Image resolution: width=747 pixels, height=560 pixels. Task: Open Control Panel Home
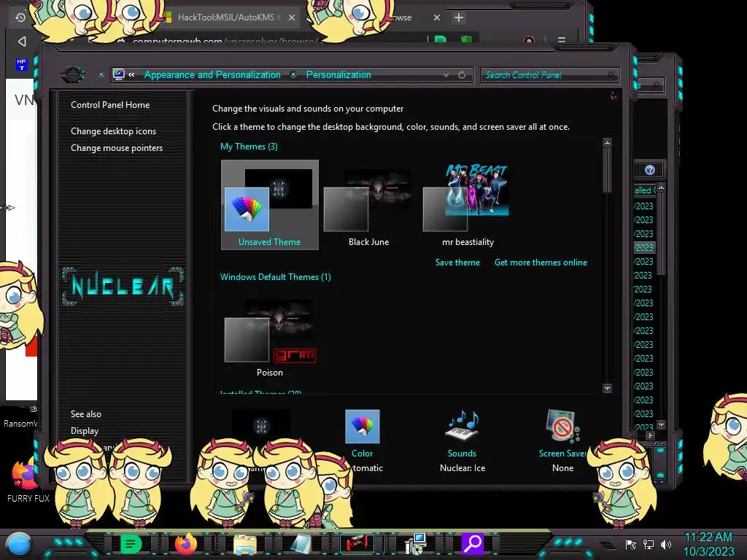(x=110, y=105)
